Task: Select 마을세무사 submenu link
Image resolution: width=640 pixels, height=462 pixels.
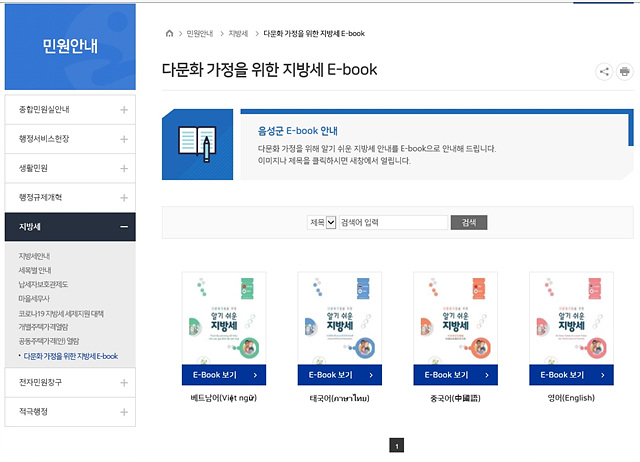Action: (x=34, y=299)
